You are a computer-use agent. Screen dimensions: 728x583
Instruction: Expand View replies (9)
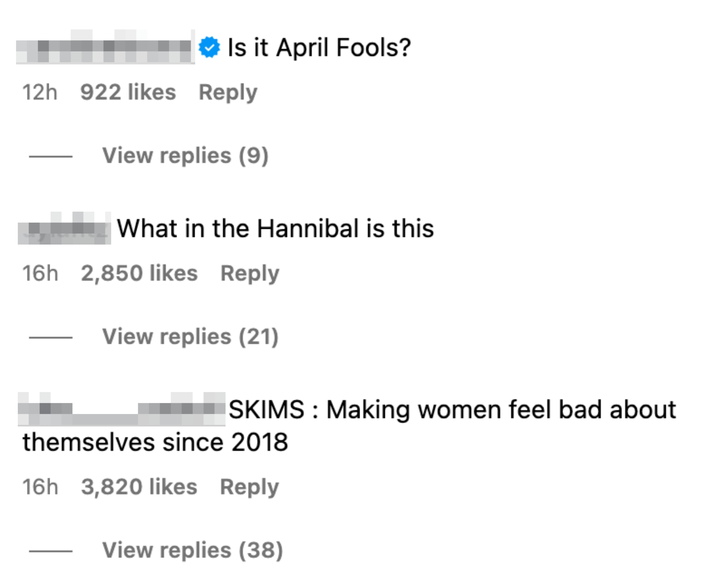point(185,156)
